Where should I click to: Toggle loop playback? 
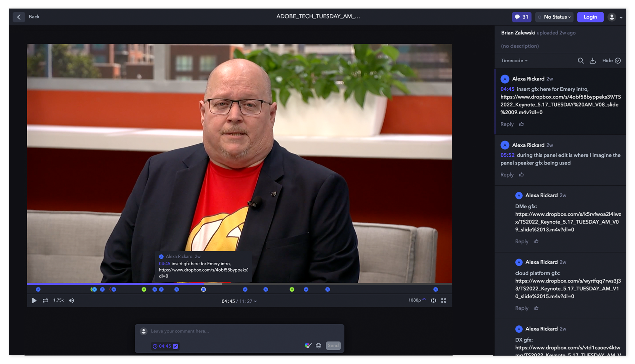click(45, 300)
